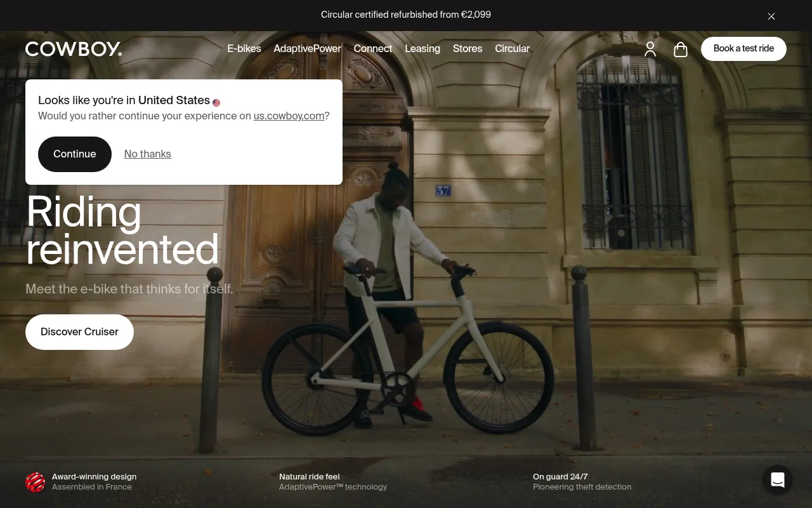The height and width of the screenshot is (508, 812).
Task: Click Book a test ride button
Action: [x=743, y=49]
